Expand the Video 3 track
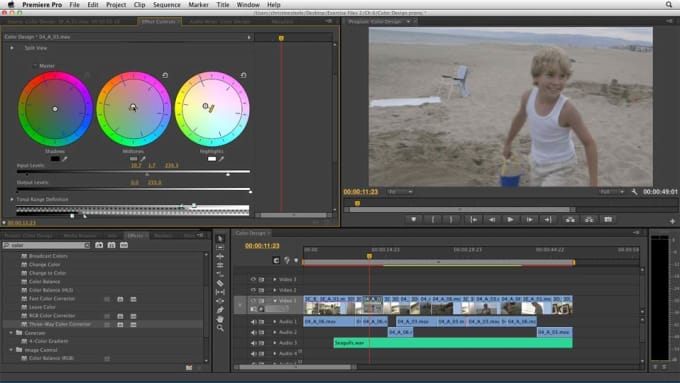This screenshot has height=383, width=680. pos(275,279)
